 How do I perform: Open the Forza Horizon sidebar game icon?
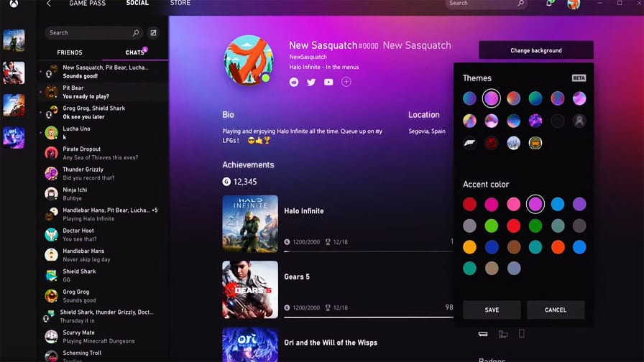pyautogui.click(x=14, y=105)
